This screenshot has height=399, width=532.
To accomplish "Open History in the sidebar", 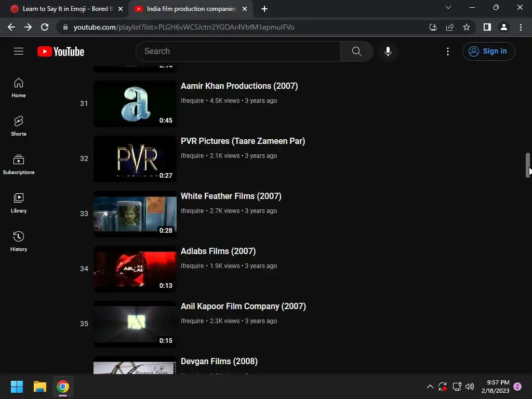I will click(19, 241).
